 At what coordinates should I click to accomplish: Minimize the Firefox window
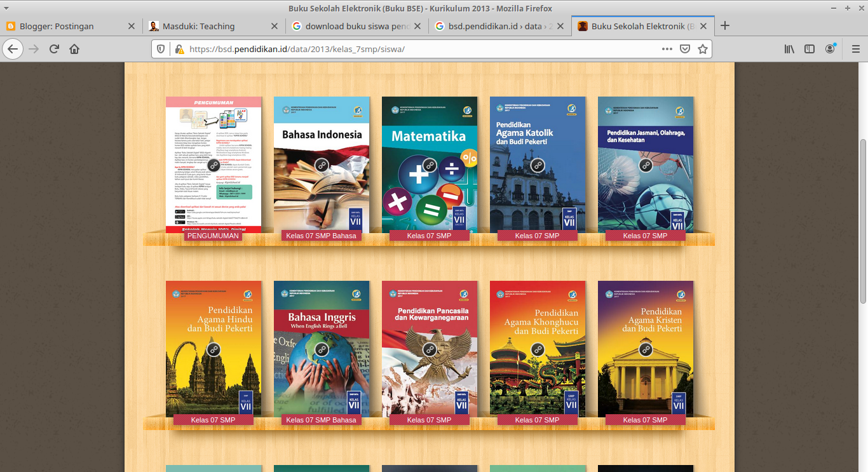pos(834,8)
